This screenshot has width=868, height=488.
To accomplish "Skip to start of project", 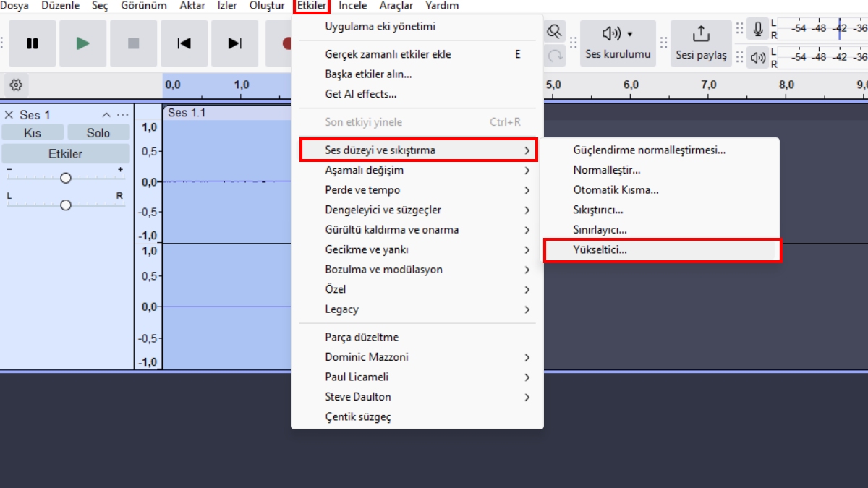I will [184, 43].
